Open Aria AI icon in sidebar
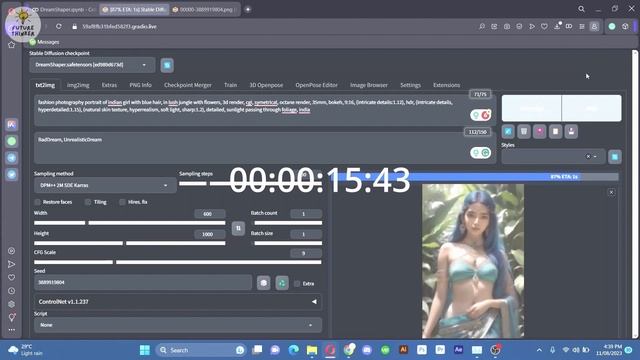Viewport: 640px width, 360px height. click(11, 124)
